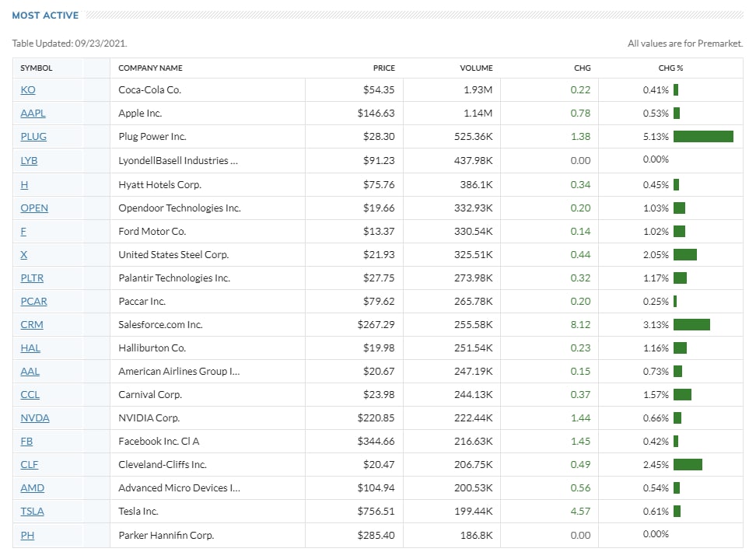Image resolution: width=756 pixels, height=559 pixels.
Task: Click the 'All values are for Premarket' note
Action: (685, 44)
